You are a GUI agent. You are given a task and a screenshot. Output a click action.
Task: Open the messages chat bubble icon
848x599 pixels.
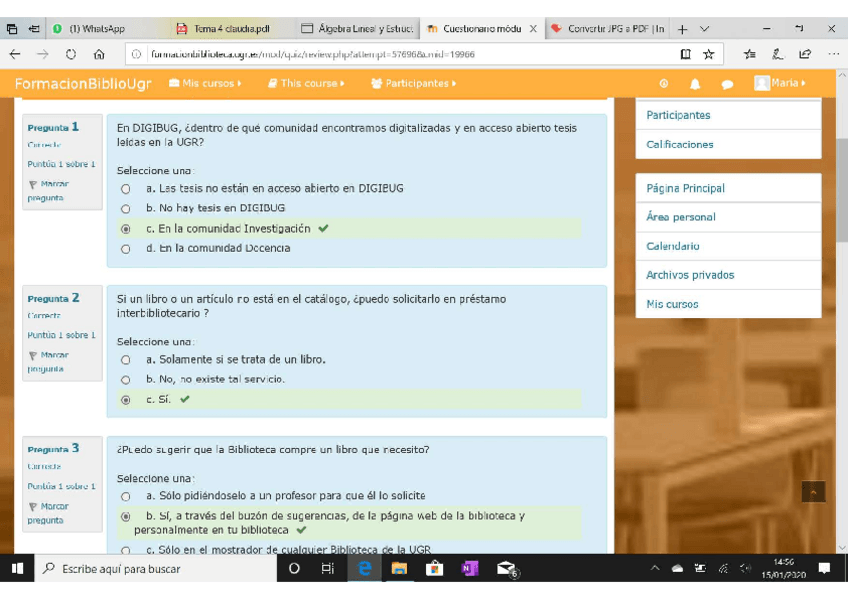point(727,84)
